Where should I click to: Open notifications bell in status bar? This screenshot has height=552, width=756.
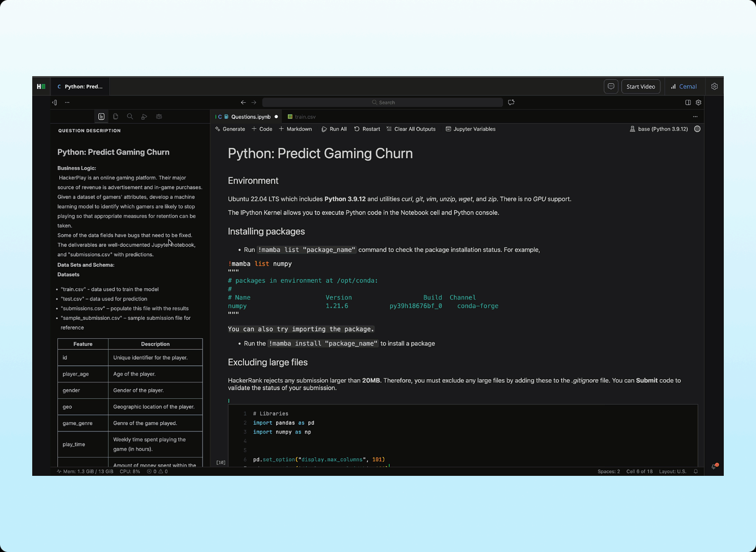point(696,471)
